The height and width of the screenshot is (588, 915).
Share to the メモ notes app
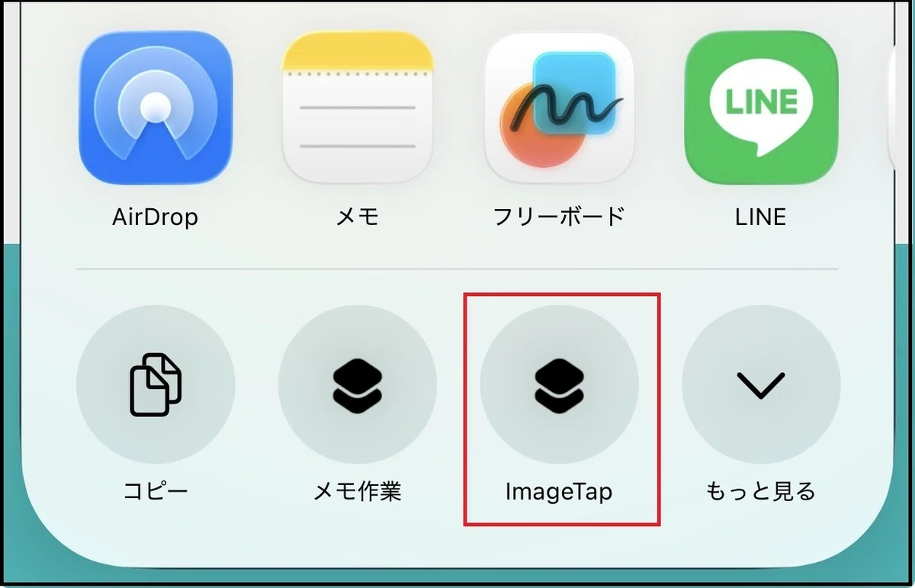(x=358, y=108)
